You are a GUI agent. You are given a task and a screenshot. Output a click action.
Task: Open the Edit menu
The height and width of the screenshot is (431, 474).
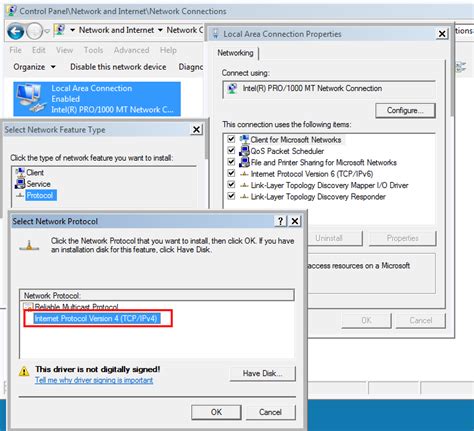[39, 50]
